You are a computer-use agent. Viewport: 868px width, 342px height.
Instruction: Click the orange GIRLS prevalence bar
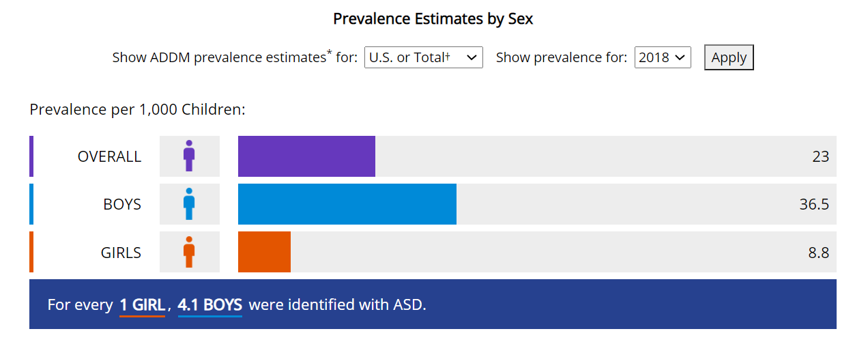coord(264,252)
